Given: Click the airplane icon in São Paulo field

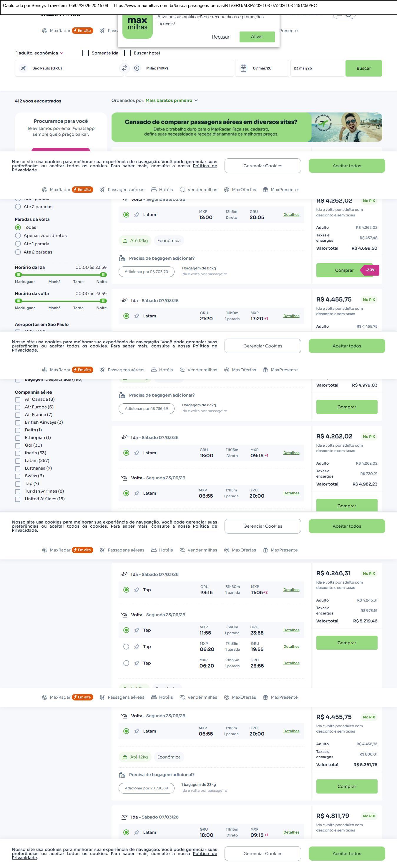Looking at the screenshot, I should [x=23, y=68].
